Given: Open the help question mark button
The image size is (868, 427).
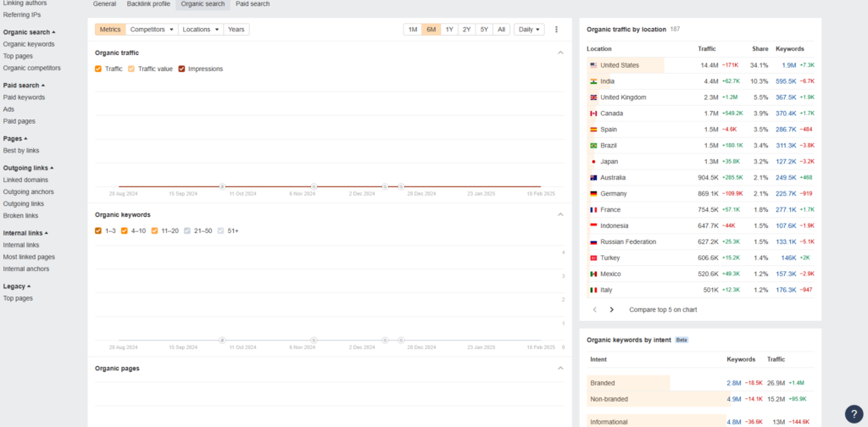Looking at the screenshot, I should 854,413.
